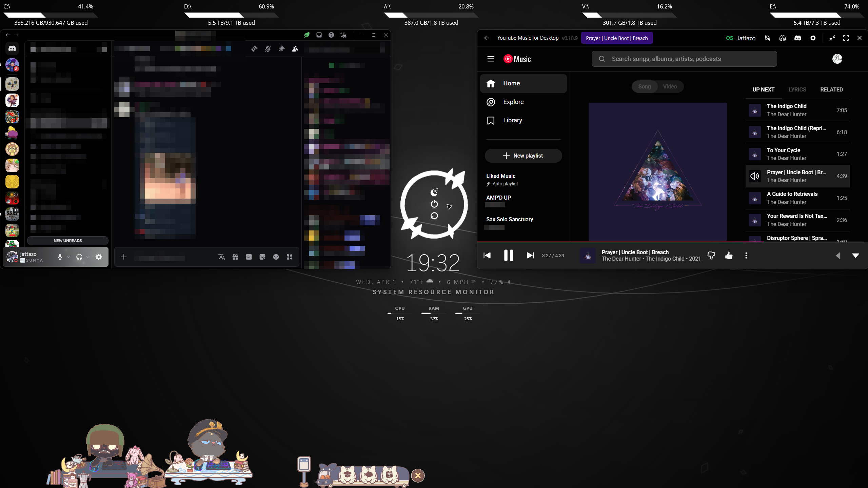Click the thumbs up like button
Image resolution: width=868 pixels, height=488 pixels.
click(729, 256)
